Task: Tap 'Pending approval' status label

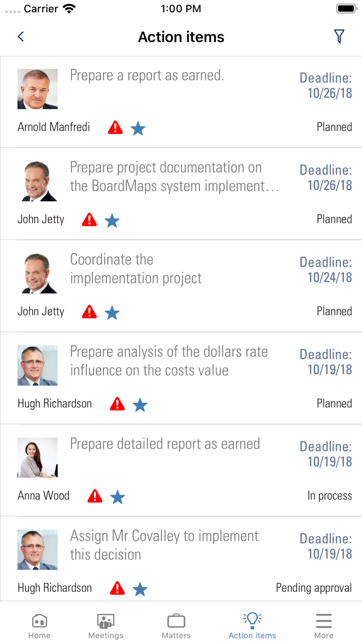Action: pyautogui.click(x=313, y=587)
